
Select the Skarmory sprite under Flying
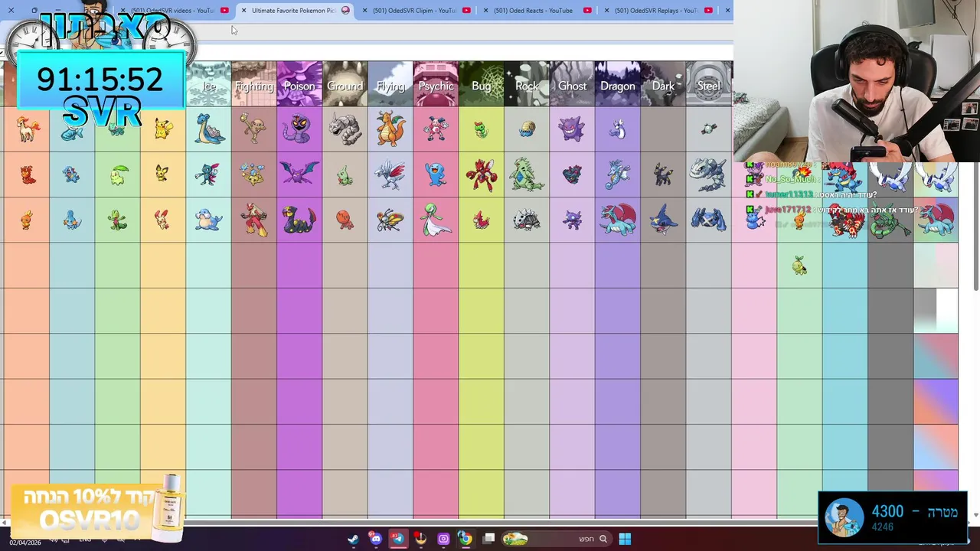tap(390, 175)
